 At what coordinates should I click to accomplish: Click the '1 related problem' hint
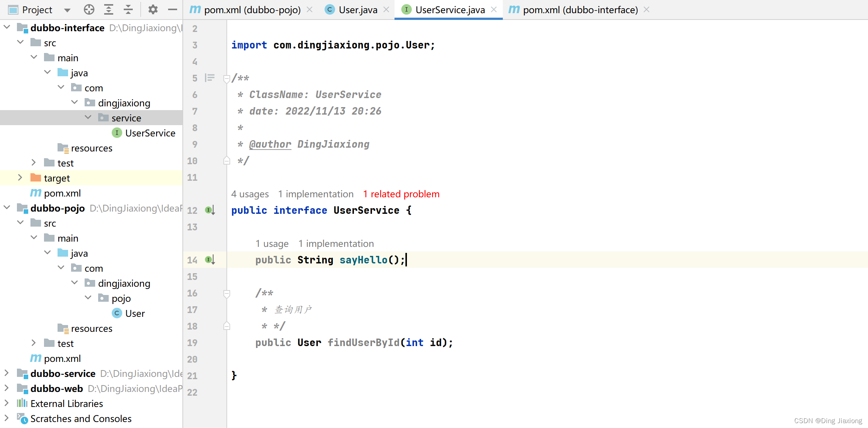(x=401, y=194)
